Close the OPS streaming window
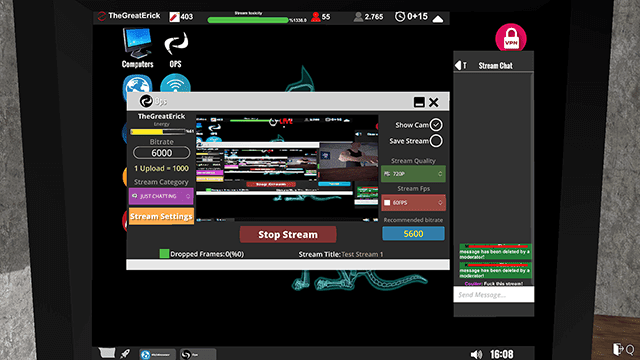 point(433,102)
